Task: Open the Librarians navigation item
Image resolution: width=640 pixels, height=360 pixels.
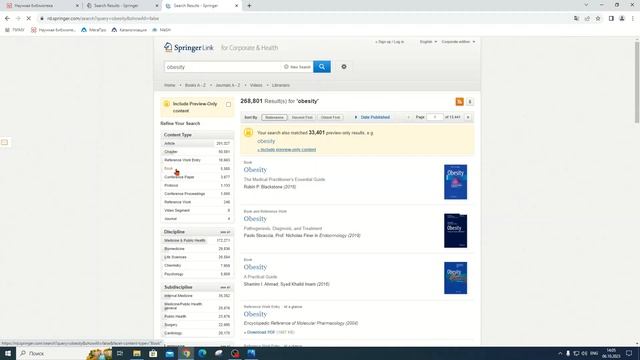Action: click(x=281, y=85)
